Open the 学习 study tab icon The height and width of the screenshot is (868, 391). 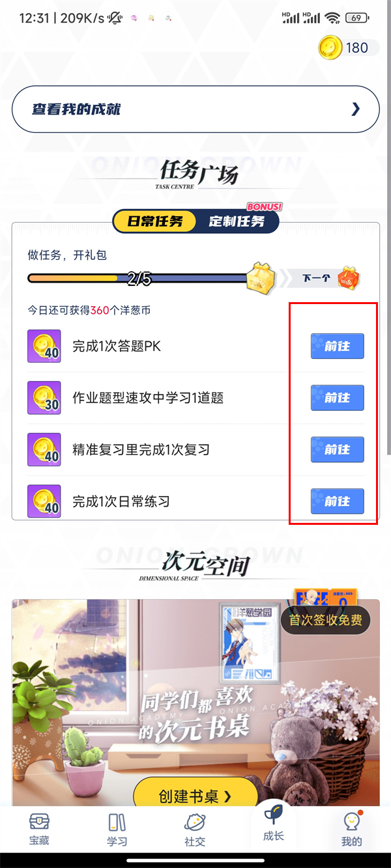click(117, 822)
